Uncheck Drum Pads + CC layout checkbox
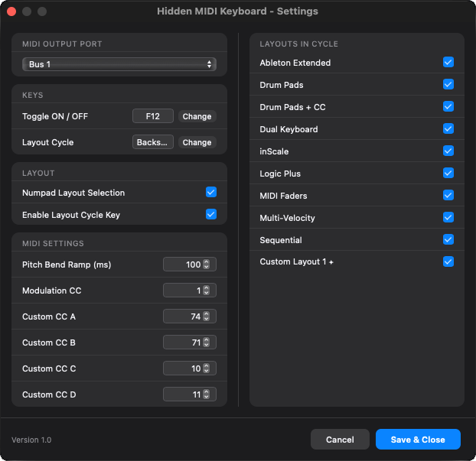 point(448,106)
